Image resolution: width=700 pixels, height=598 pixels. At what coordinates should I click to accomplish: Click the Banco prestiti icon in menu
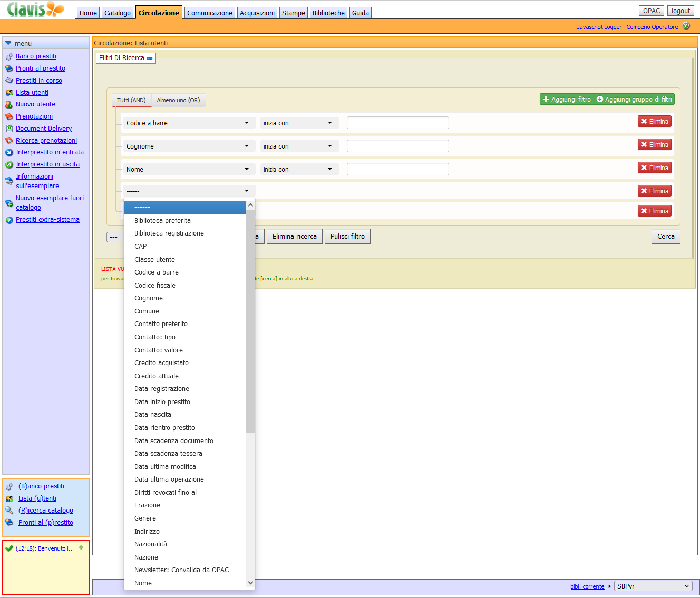coord(9,57)
